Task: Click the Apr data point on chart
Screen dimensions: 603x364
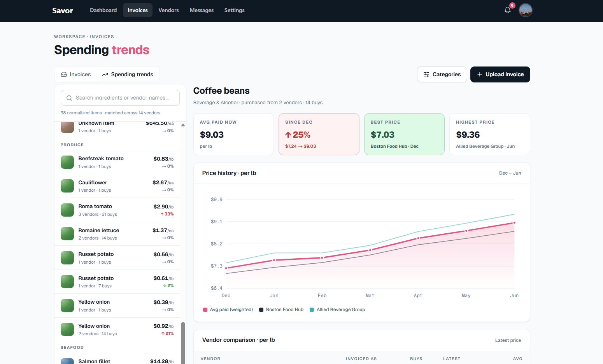Action: tap(418, 238)
